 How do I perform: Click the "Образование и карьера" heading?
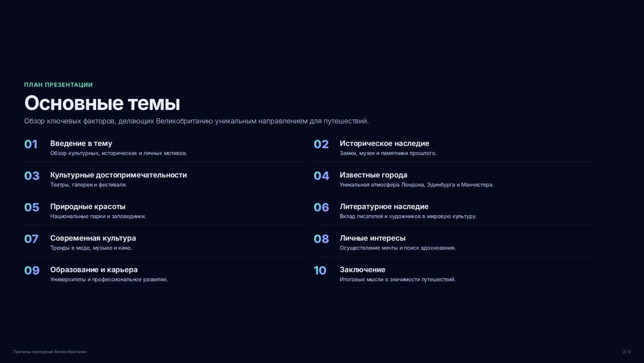click(x=94, y=270)
